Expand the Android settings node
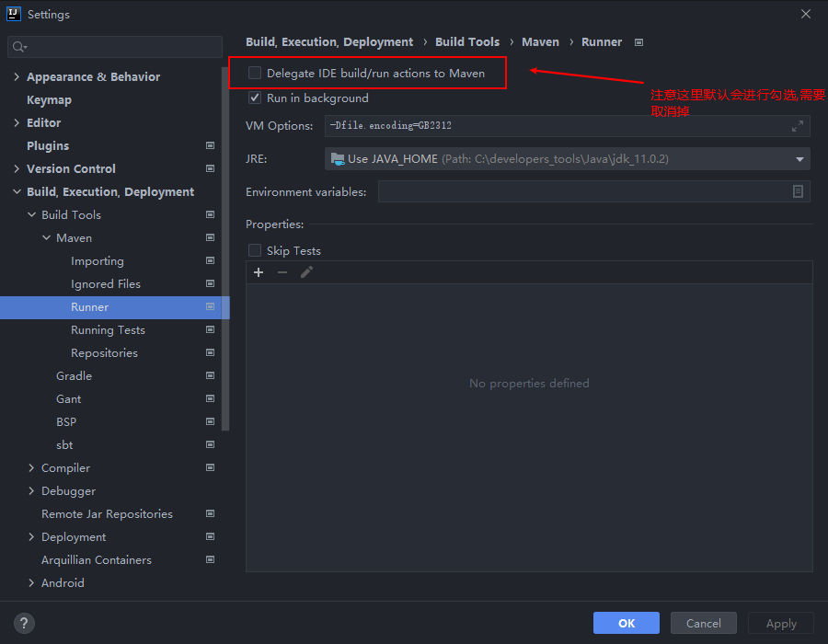The width and height of the screenshot is (828, 644). (31, 582)
